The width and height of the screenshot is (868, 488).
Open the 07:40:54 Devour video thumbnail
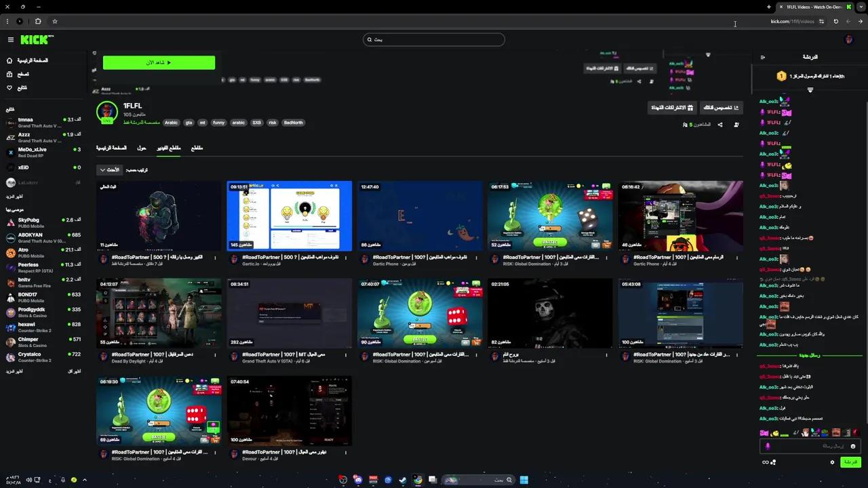290,411
